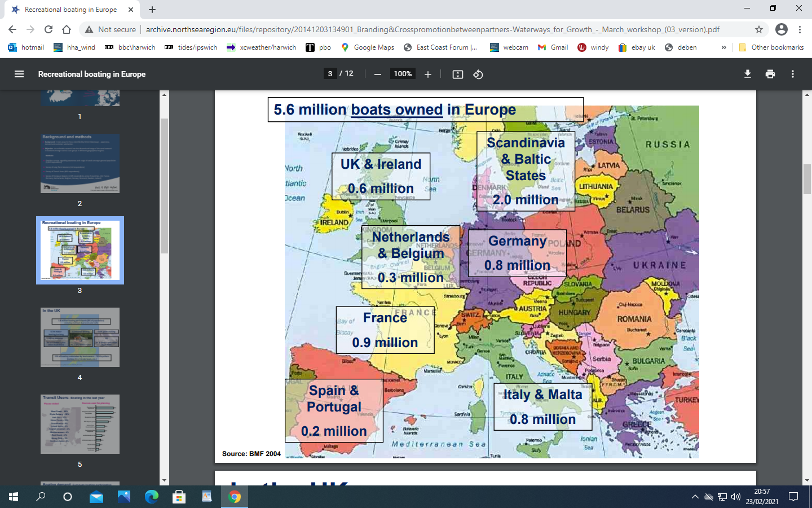
Task: Open the PDF viewer more actions menu
Action: click(793, 74)
